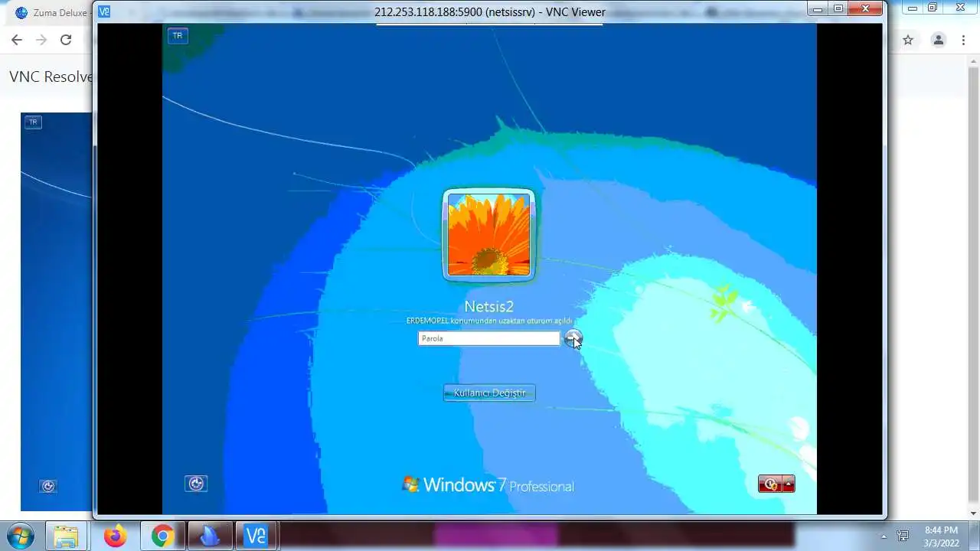Go forward in Chrome browser
This screenshot has height=551, width=980.
click(41, 40)
